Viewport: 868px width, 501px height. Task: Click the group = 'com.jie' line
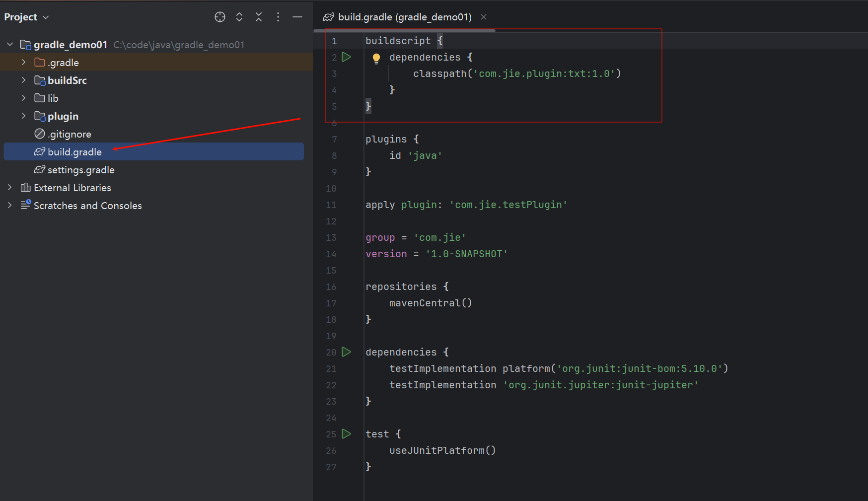click(x=416, y=237)
